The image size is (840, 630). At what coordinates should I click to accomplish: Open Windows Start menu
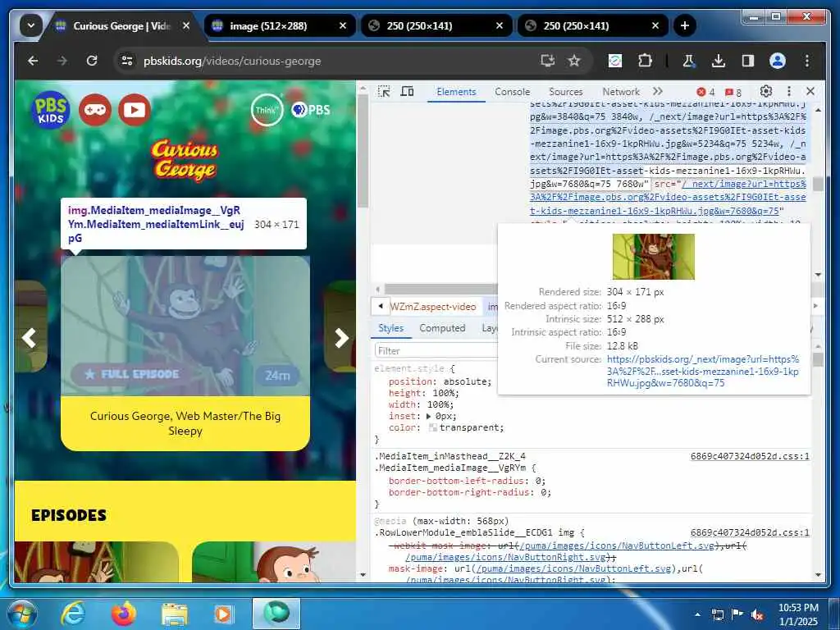(22, 614)
